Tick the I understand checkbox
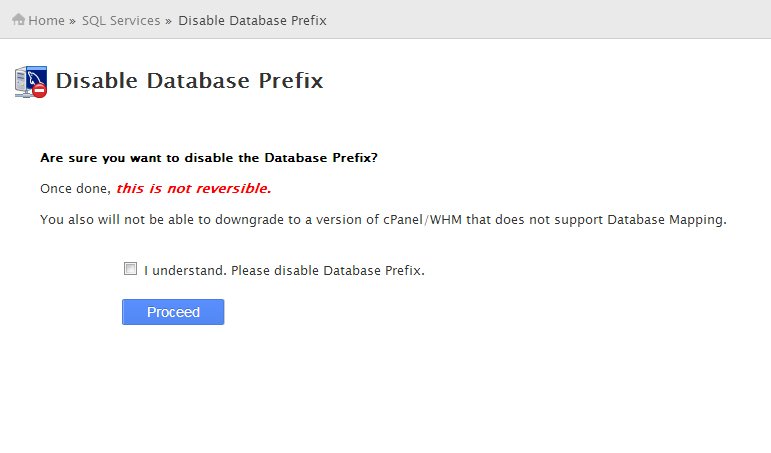Screen dimensions: 771x453 (130, 269)
